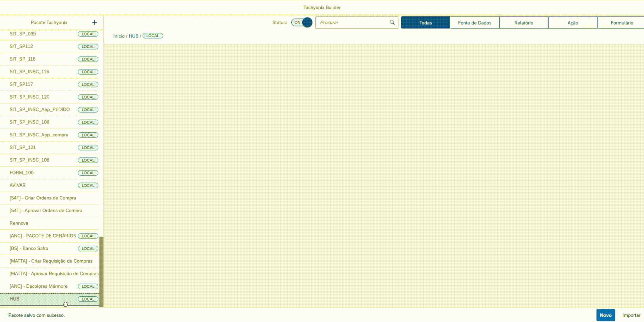This screenshot has height=322, width=644.
Task: Open [S4T] - Criar Ordens de Compra
Action: point(43,198)
